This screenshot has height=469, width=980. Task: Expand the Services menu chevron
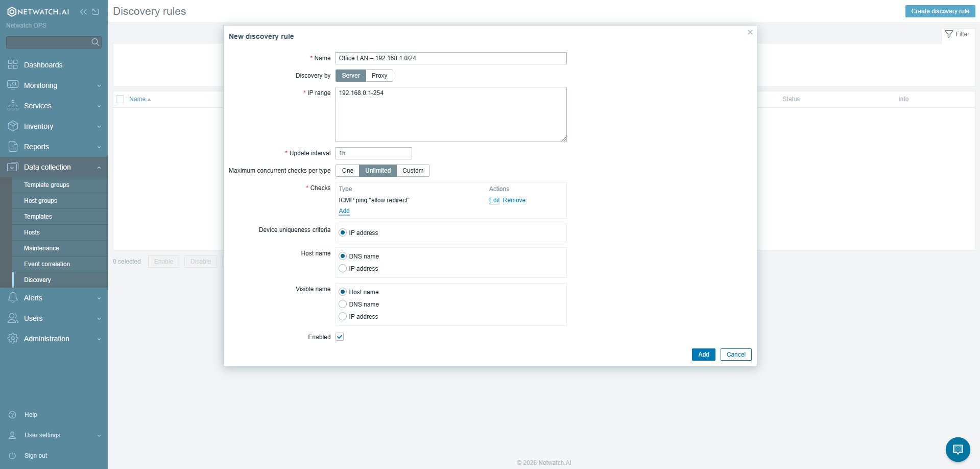coord(99,106)
